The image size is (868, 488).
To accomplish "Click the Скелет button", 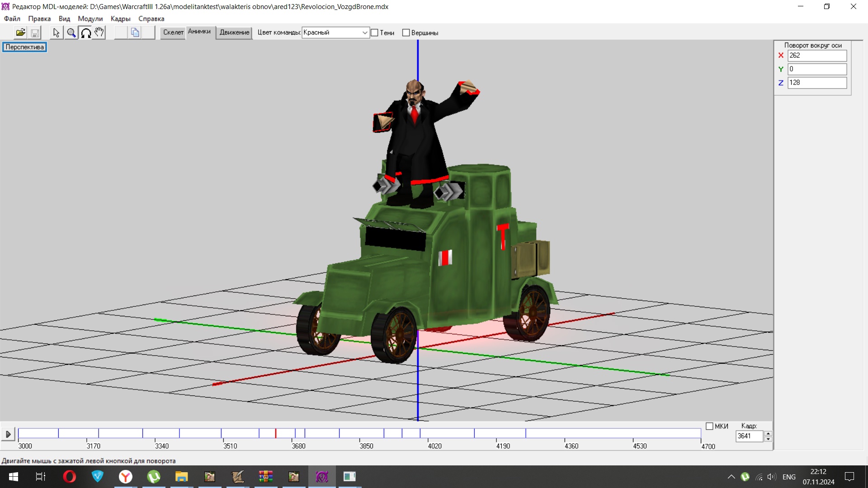I will 173,33.
